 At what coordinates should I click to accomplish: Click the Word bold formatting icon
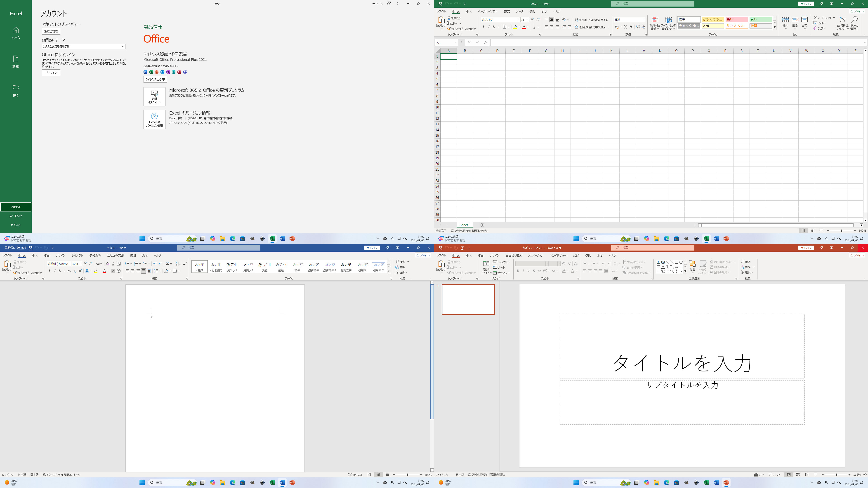[x=50, y=271]
